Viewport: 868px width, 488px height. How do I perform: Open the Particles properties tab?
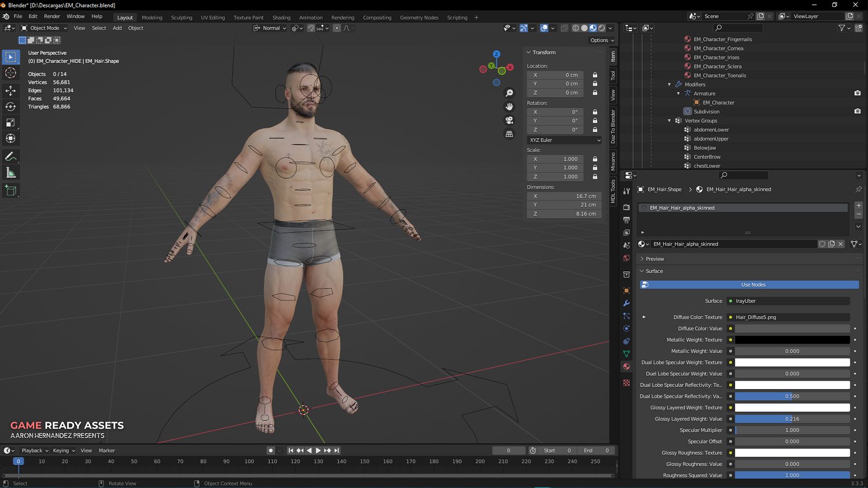click(627, 316)
